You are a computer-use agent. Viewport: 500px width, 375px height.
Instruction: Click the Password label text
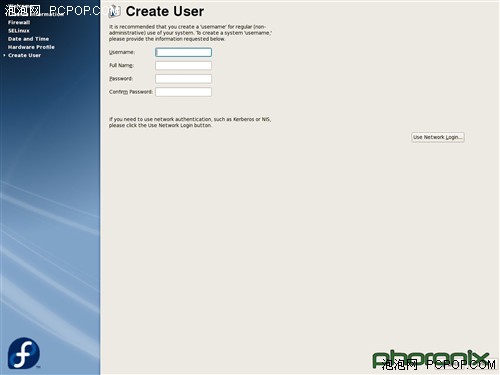pyautogui.click(x=121, y=79)
